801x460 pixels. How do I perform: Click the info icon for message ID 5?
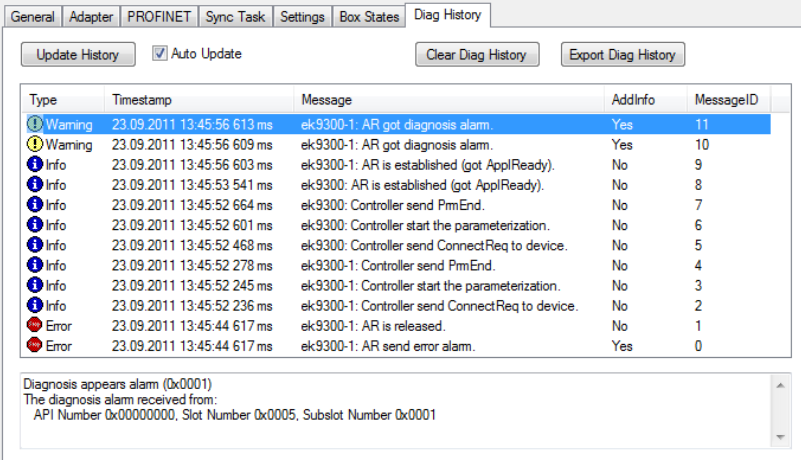click(x=35, y=245)
